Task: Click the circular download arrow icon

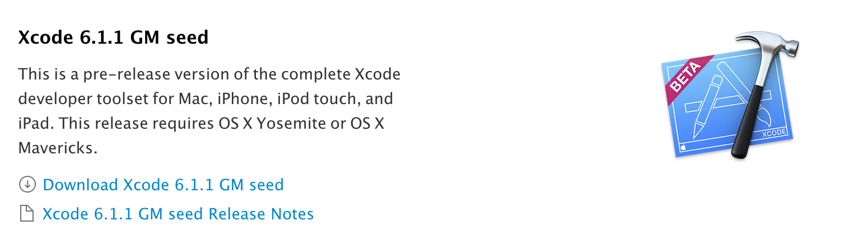Action: [x=27, y=184]
